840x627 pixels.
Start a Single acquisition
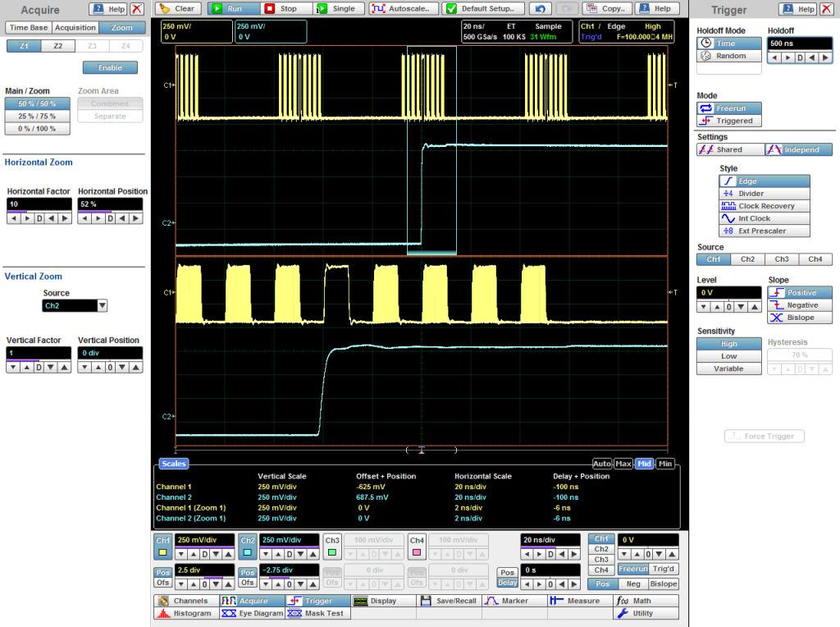[x=336, y=8]
